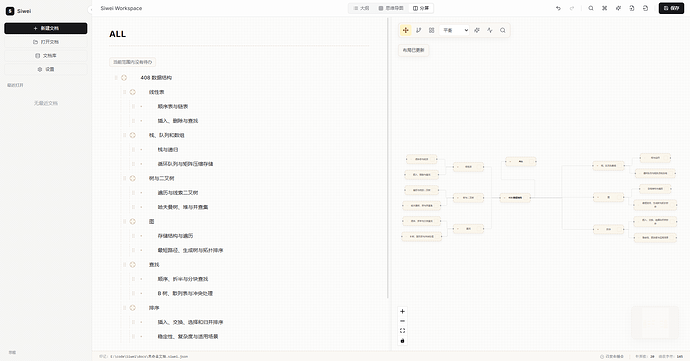Click the 打开文档 button
690x361 pixels.
tap(46, 42)
